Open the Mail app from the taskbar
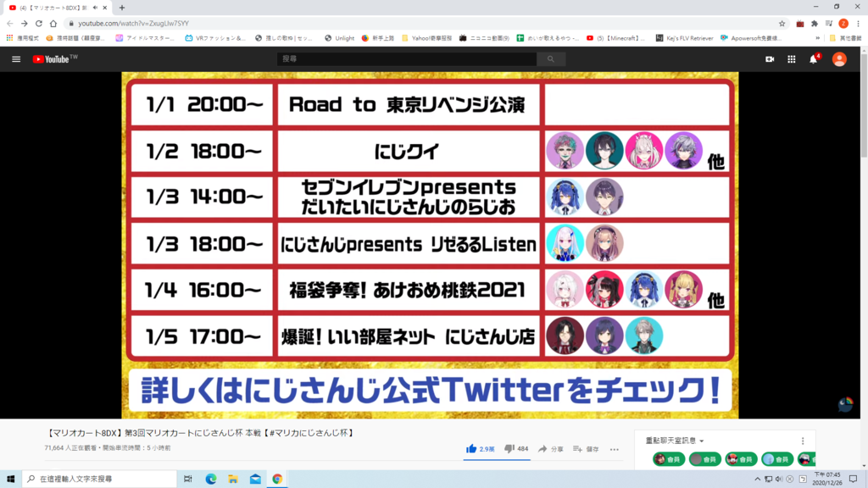Screen dimensions: 868x488 (x=255, y=479)
